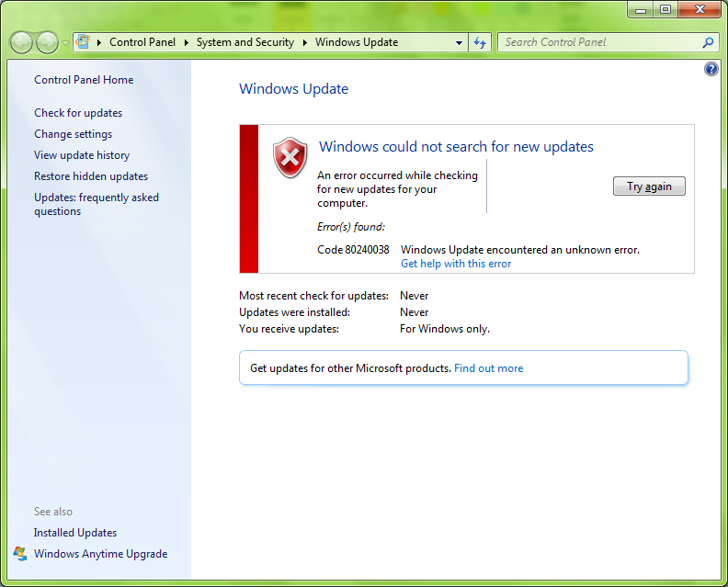Expand arrow after System and Security breadcrumb
The height and width of the screenshot is (587, 728).
click(305, 42)
